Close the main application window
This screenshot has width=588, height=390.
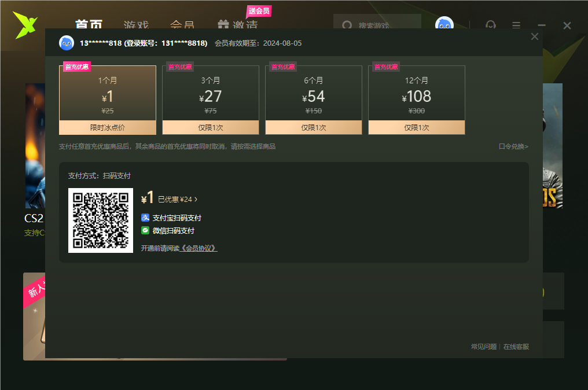(567, 25)
